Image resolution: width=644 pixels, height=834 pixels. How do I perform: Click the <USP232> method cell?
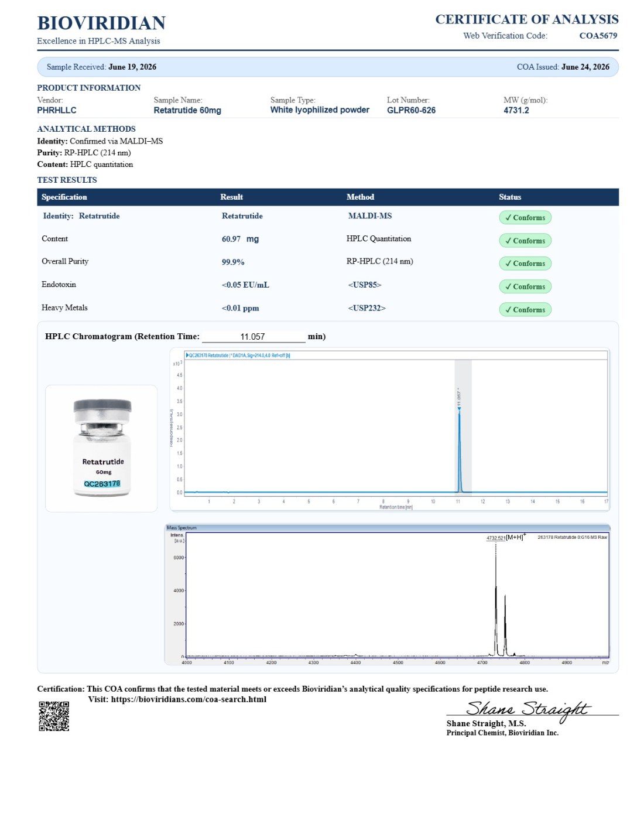coord(366,308)
